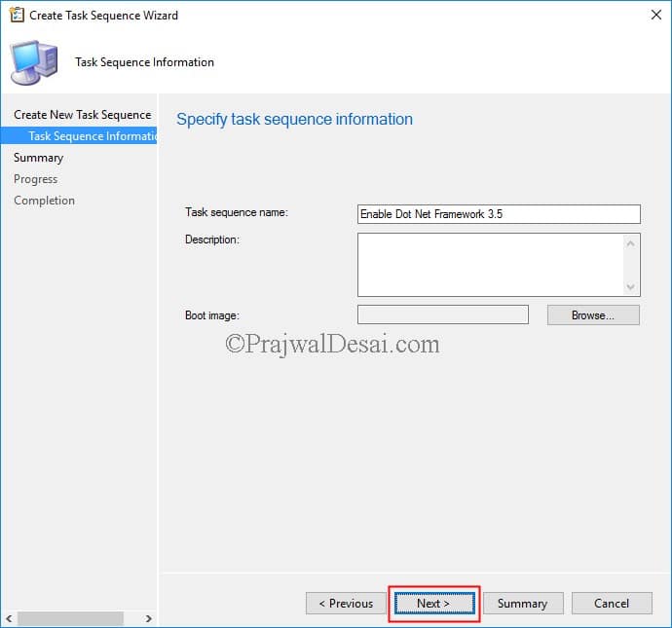This screenshot has height=628, width=672.
Task: Click the computer icon in header
Action: pos(34,62)
